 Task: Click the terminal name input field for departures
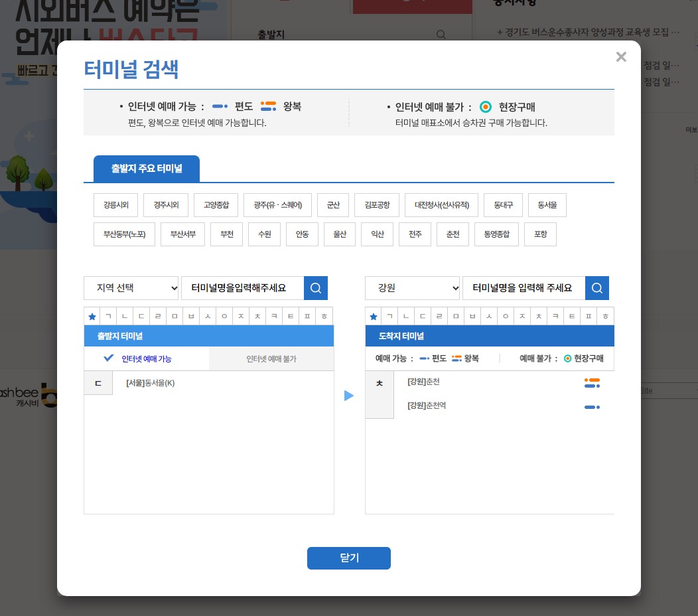[242, 287]
